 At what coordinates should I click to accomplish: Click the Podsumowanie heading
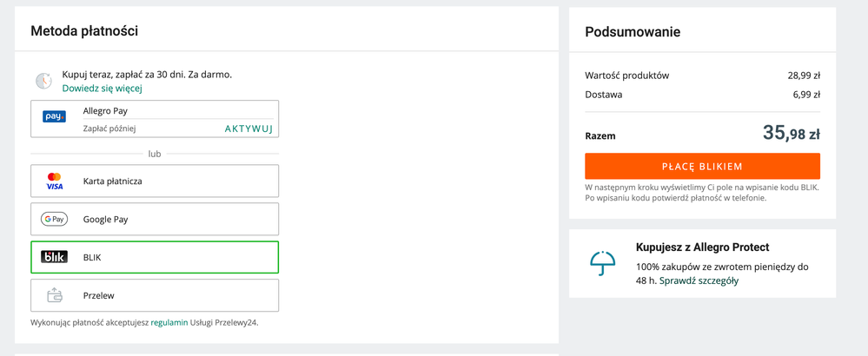point(633,32)
